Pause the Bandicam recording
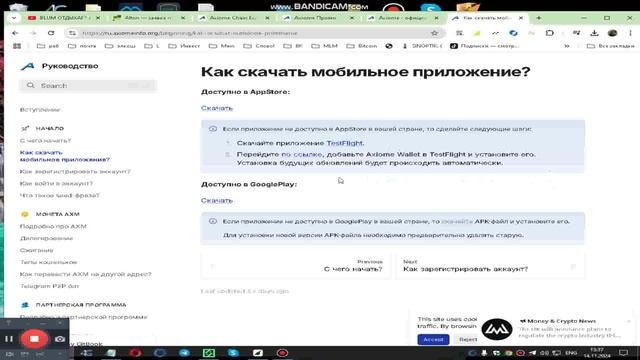The width and height of the screenshot is (640, 360). [9, 339]
